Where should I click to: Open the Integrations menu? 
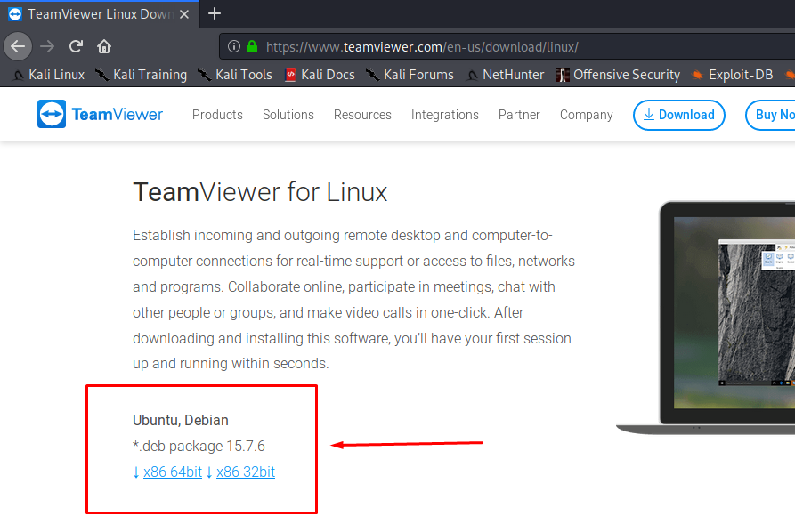(x=444, y=115)
